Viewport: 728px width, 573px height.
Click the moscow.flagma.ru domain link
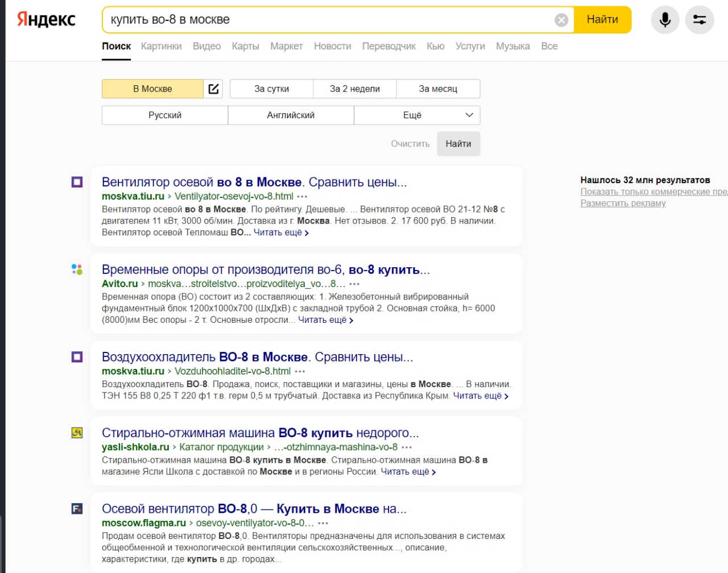144,523
